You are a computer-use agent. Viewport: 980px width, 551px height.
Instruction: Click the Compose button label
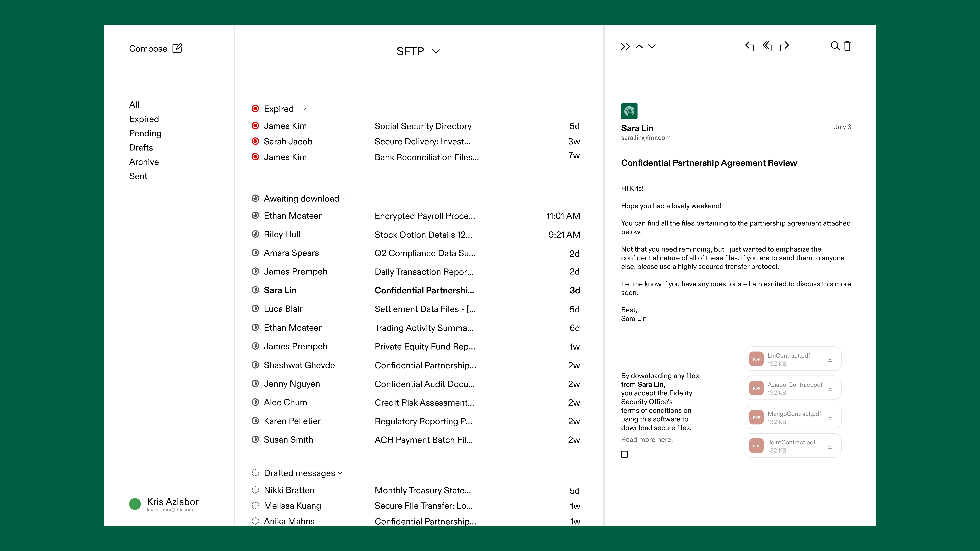[x=148, y=49]
